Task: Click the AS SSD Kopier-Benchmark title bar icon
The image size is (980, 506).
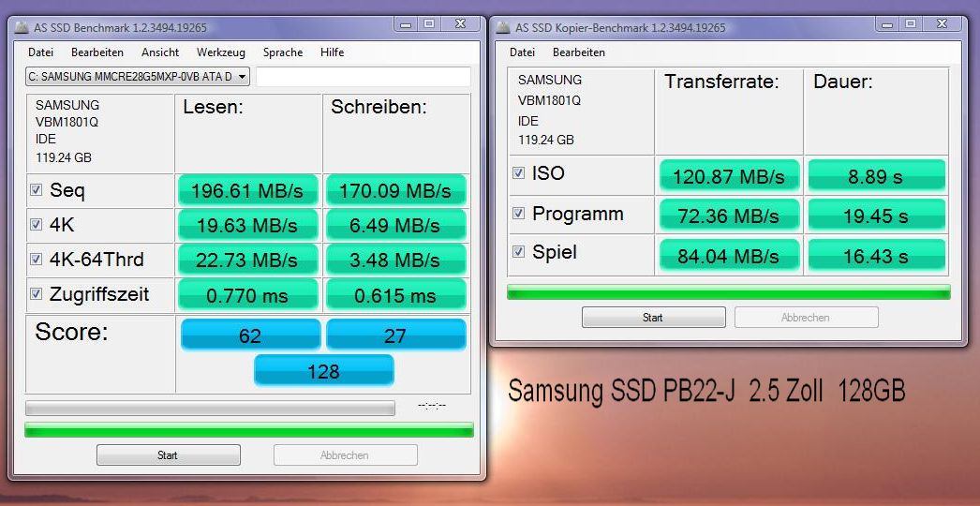Action: (x=503, y=27)
